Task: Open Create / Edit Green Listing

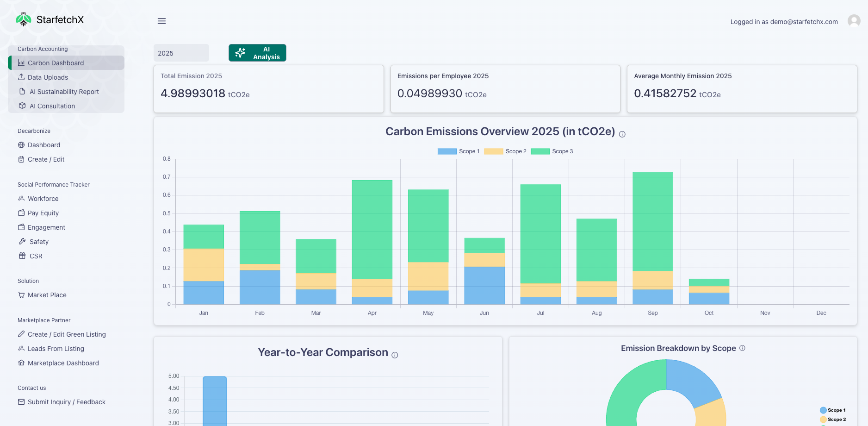Action: click(21, 334)
